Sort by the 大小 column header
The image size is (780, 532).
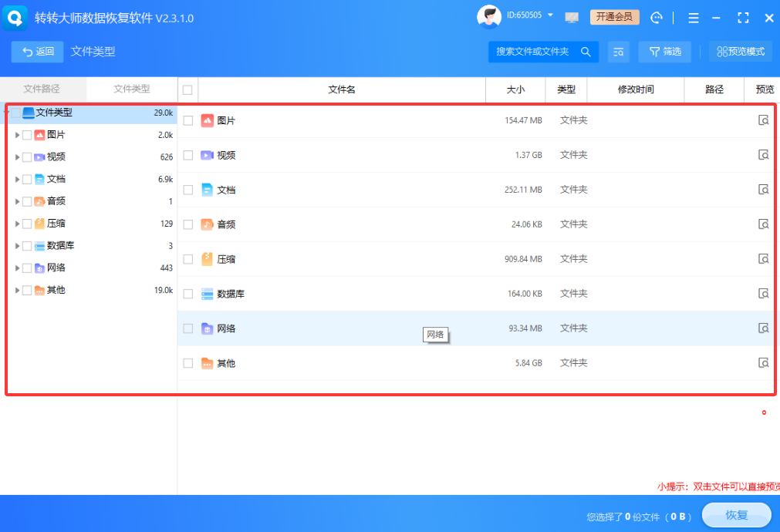pos(515,89)
